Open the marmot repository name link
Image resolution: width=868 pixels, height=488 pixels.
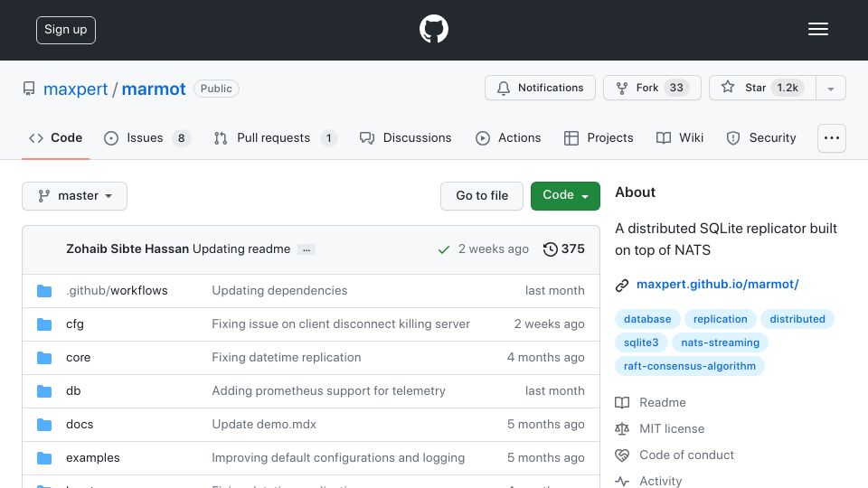point(154,89)
